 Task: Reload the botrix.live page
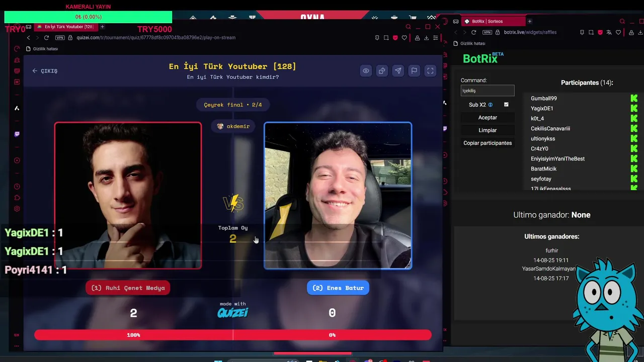473,32
